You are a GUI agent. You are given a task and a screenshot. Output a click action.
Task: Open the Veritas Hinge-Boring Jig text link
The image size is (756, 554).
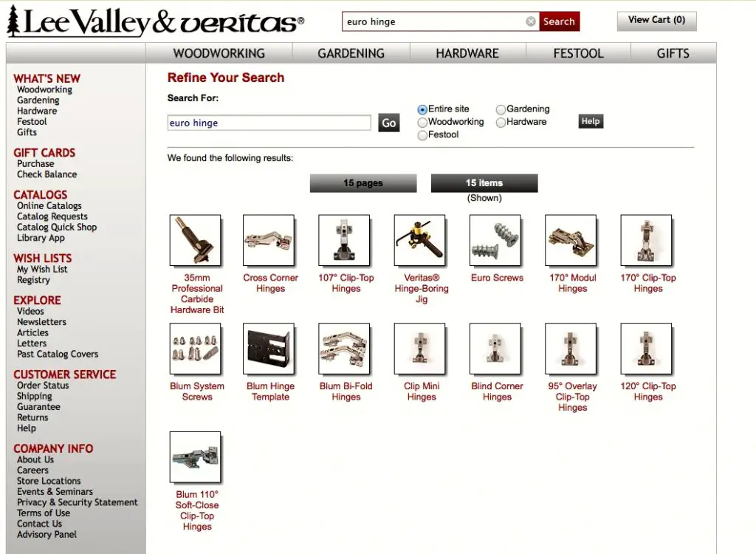tap(422, 289)
